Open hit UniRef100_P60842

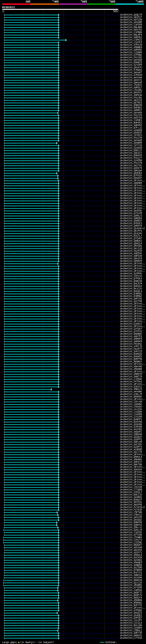131,344
